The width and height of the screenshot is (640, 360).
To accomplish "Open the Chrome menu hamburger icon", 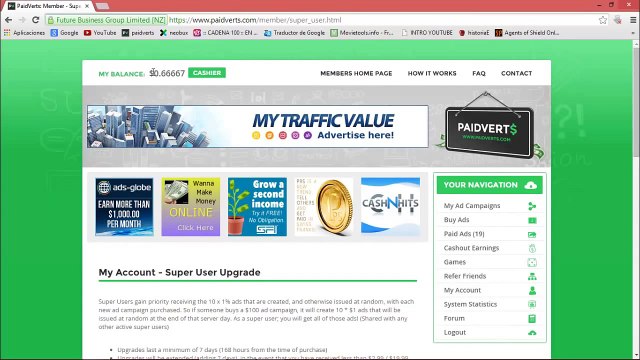I will 633,20.
